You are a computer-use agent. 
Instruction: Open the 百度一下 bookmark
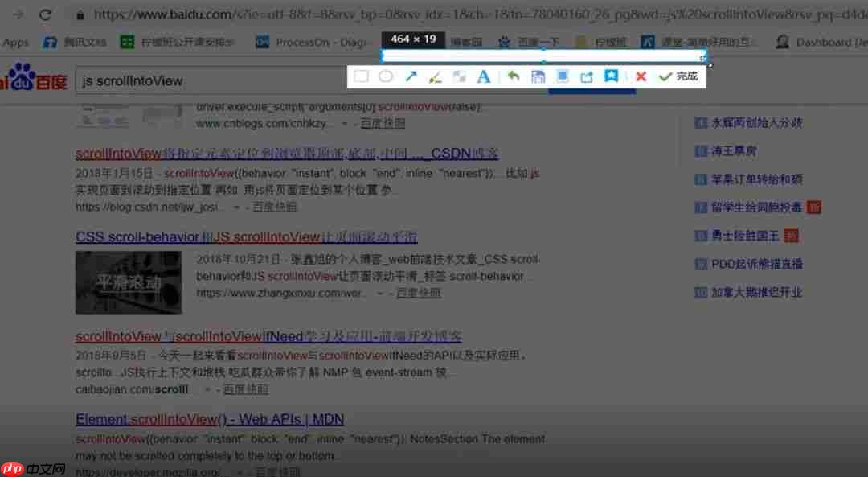[530, 41]
